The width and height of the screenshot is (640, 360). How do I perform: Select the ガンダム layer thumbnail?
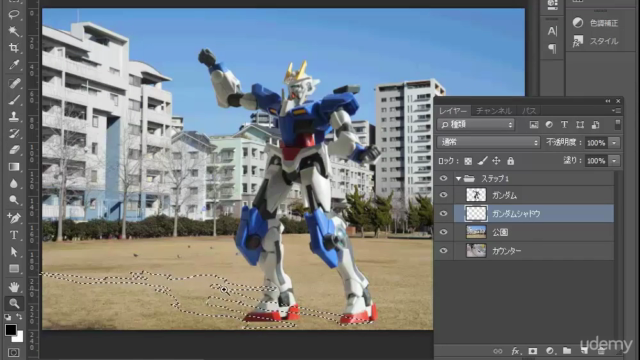click(x=476, y=195)
